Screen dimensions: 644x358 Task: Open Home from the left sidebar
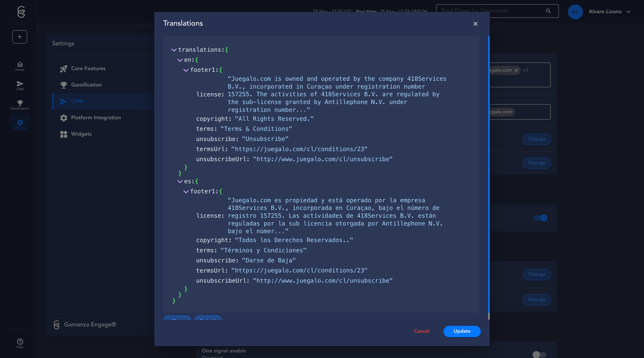click(20, 66)
